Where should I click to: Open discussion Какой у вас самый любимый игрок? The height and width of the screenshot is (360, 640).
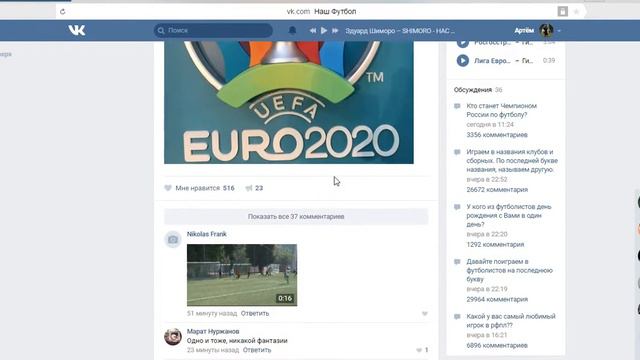(511, 321)
